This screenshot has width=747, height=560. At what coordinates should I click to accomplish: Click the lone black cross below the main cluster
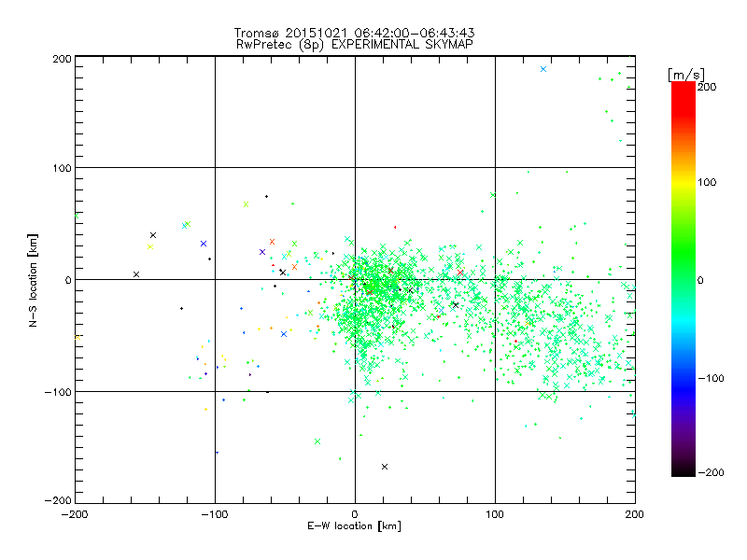click(x=385, y=467)
